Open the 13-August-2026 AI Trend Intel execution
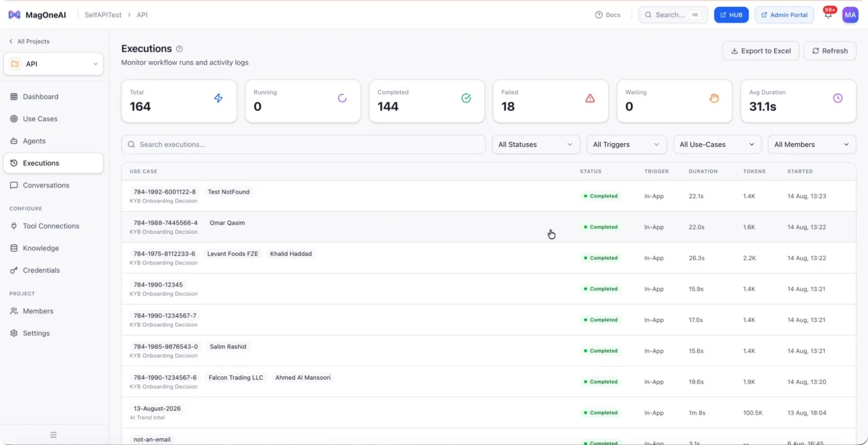This screenshot has width=868, height=445. coord(488,413)
